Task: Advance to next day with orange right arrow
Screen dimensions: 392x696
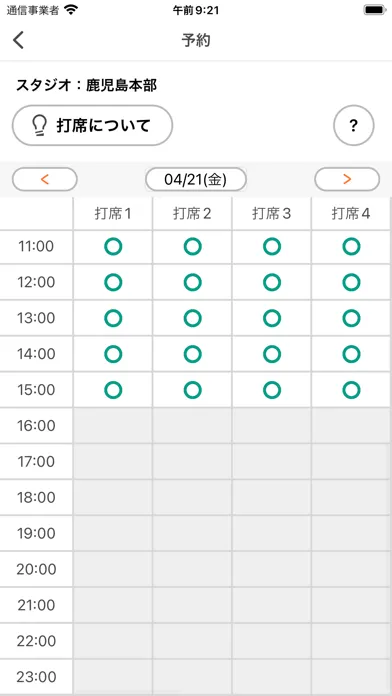Action: click(x=347, y=179)
